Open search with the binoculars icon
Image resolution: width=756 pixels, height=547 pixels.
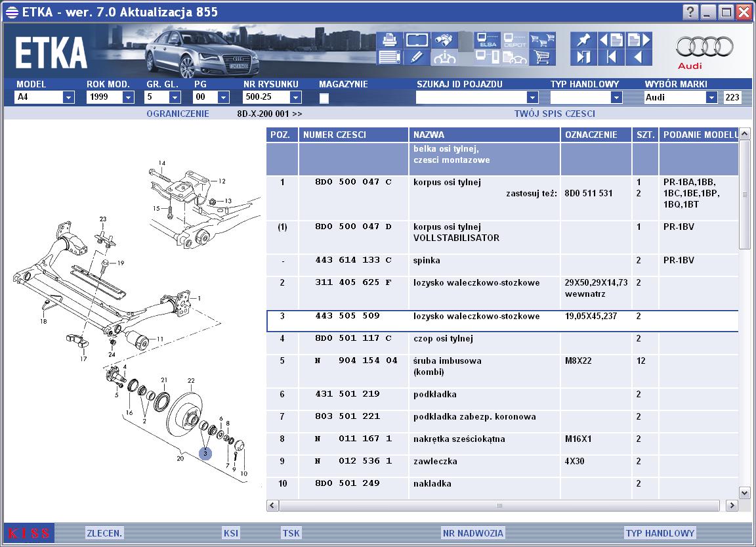pos(444,40)
